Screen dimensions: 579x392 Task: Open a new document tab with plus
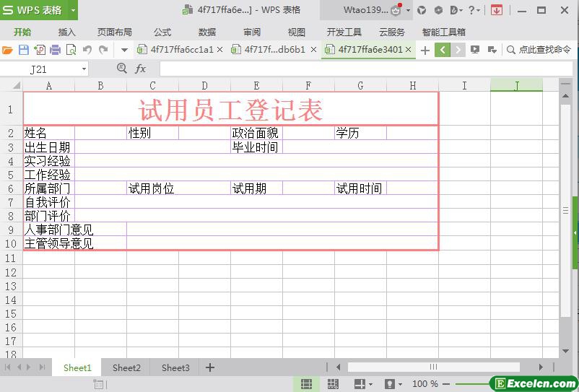[x=425, y=50]
